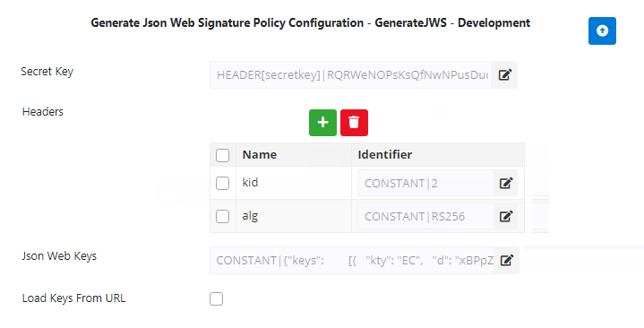
Task: Tick the select-all checkbox in Headers table
Action: [223, 155]
